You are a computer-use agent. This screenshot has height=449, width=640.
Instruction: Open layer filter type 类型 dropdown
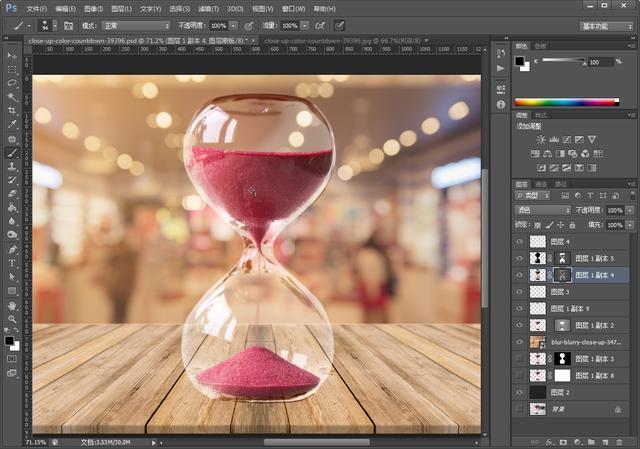(x=532, y=196)
